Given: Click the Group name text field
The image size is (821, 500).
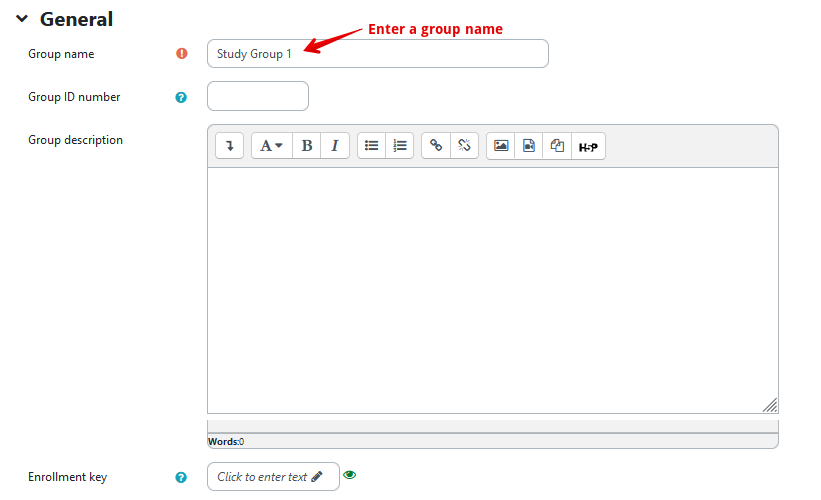Looking at the screenshot, I should tap(377, 54).
